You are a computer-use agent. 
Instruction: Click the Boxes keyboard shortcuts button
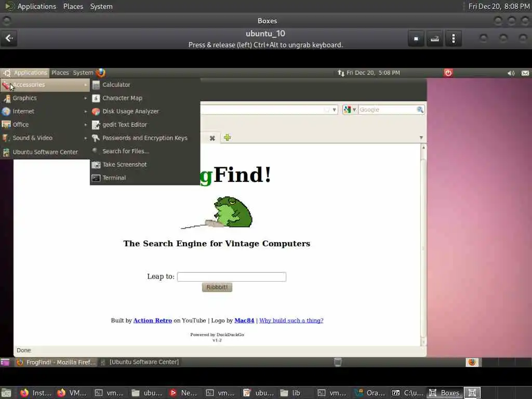tap(435, 38)
